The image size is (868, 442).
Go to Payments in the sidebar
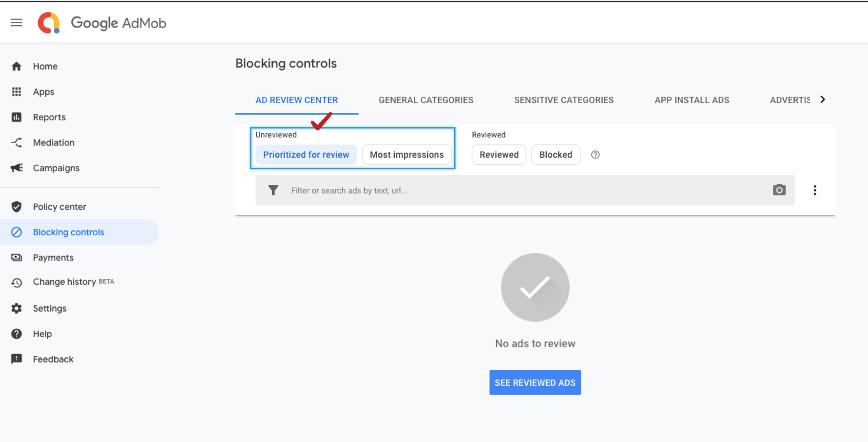coord(53,257)
